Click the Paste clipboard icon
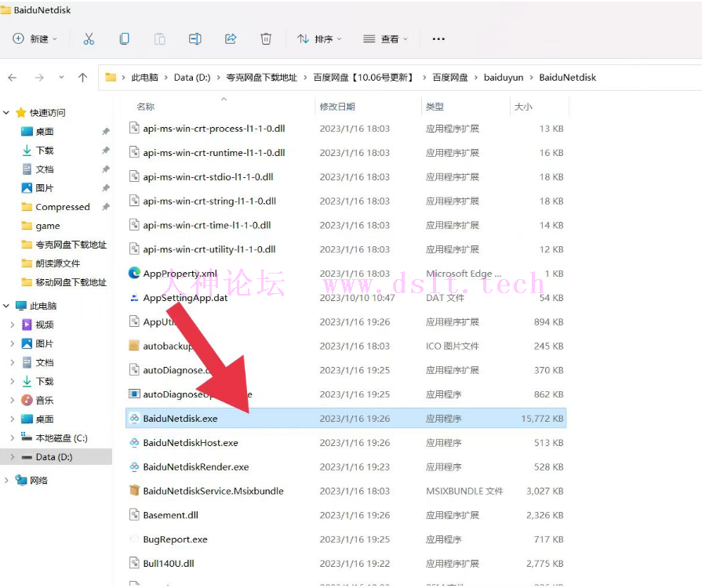Image resolution: width=702 pixels, height=588 pixels. tap(160, 39)
